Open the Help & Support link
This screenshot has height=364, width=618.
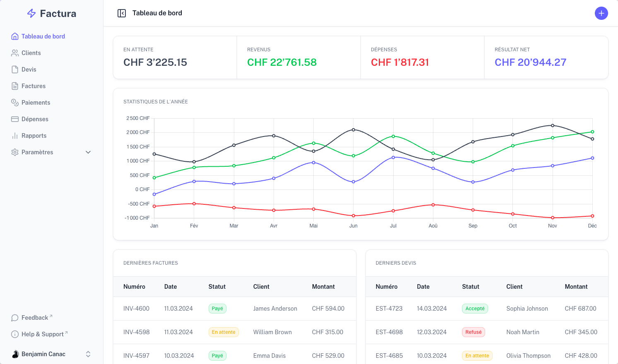(43, 334)
